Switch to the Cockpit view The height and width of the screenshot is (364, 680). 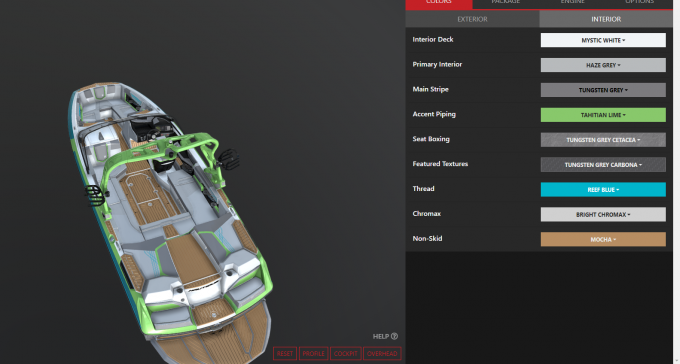(x=346, y=354)
